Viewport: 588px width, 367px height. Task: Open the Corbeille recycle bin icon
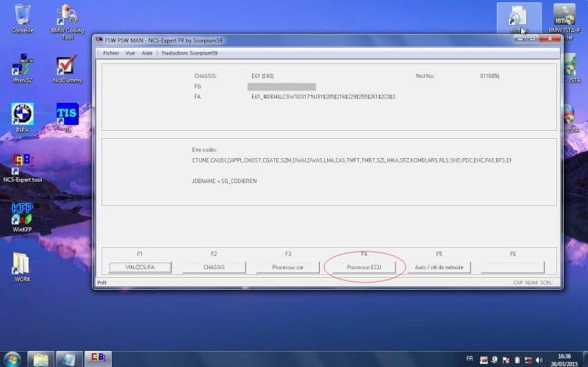click(x=22, y=18)
